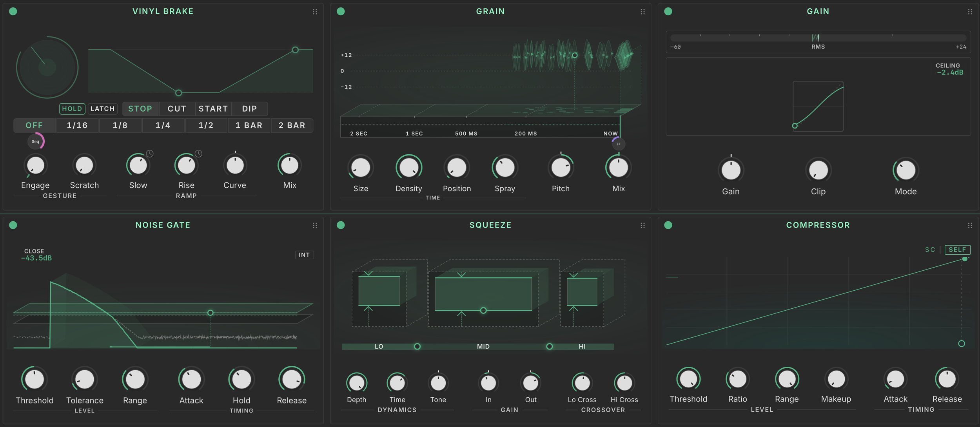This screenshot has height=427, width=980.
Task: Click the L1 modulator badge above Grain Mix
Action: tap(619, 144)
